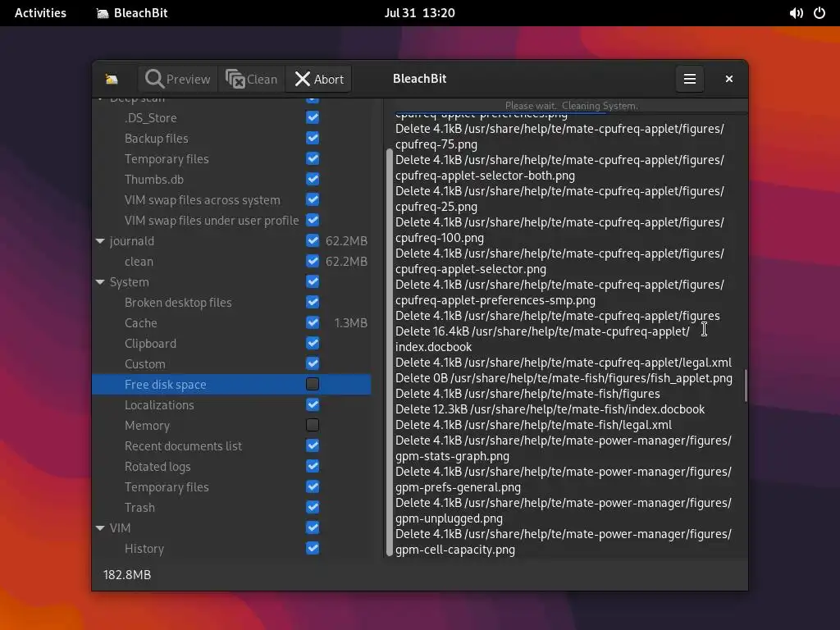840x630 pixels.
Task: Uncheck the Custom checkbox
Action: coord(313,363)
